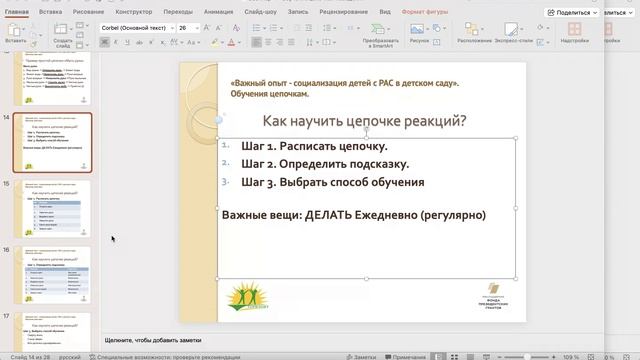Zoom in with the plus icon
This screenshot has width=640, height=360.
click(554, 357)
